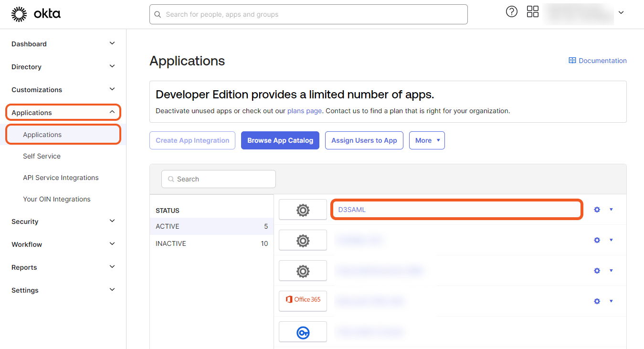Open the apps grid icon
This screenshot has height=349, width=644.
[x=532, y=12]
